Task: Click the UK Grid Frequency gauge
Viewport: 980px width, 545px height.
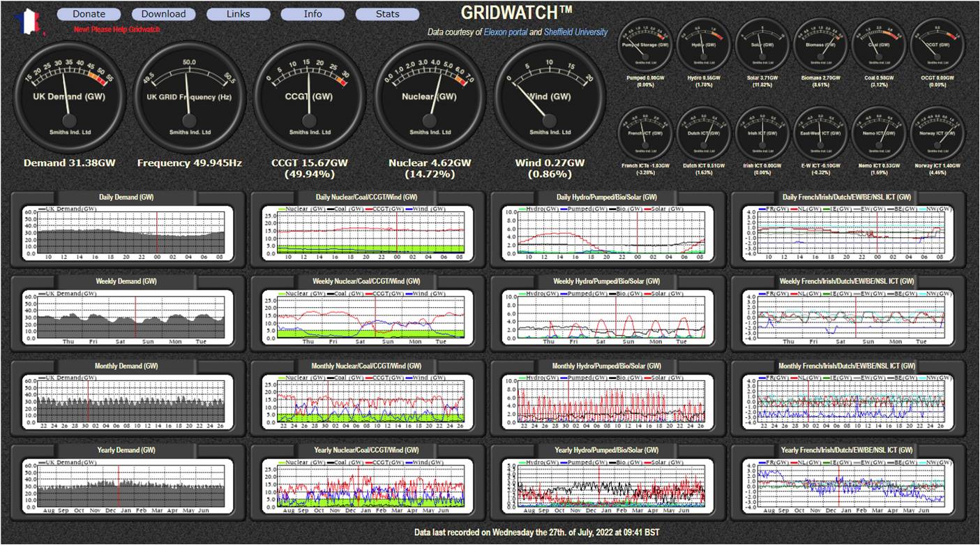Action: point(189,96)
